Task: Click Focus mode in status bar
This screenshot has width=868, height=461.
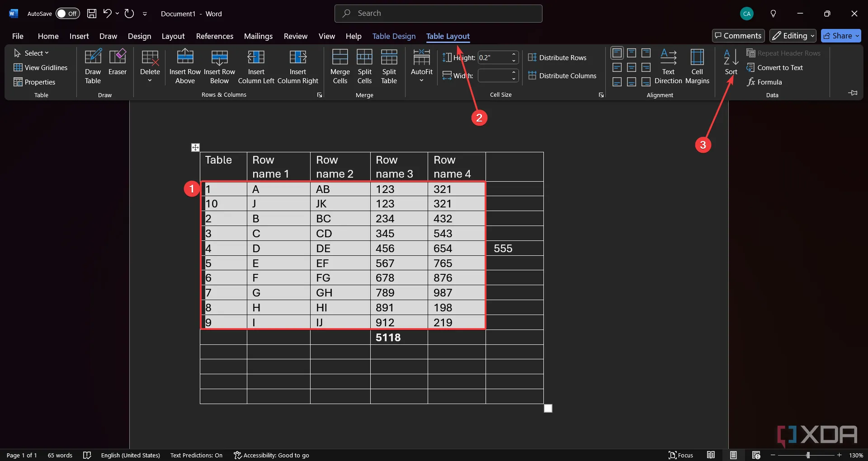Action: [x=681, y=455]
